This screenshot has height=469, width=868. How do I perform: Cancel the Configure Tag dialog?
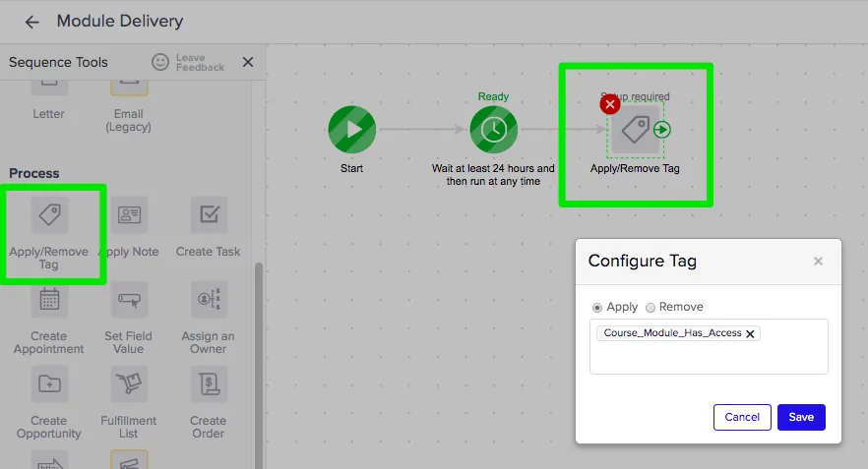pos(742,417)
